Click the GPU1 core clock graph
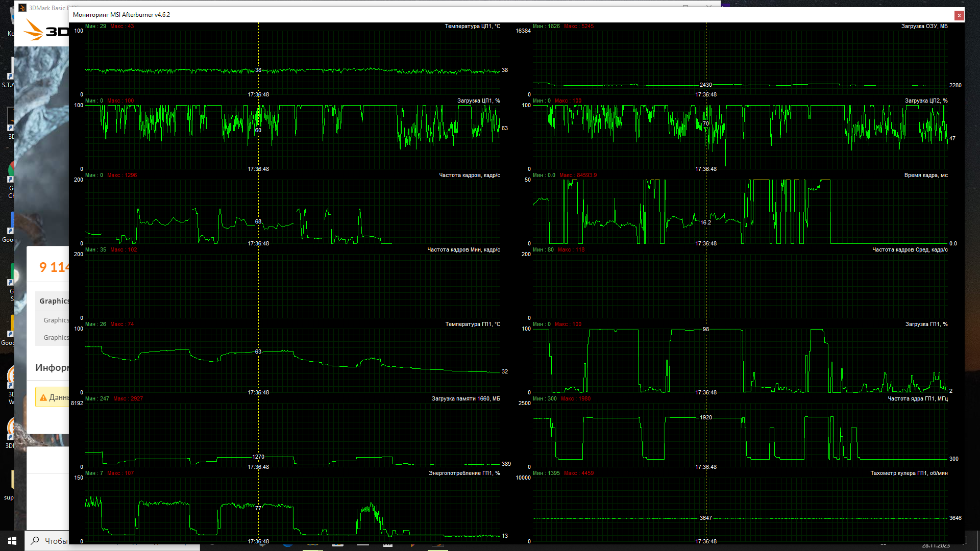Image resolution: width=980 pixels, height=551 pixels. 740,435
